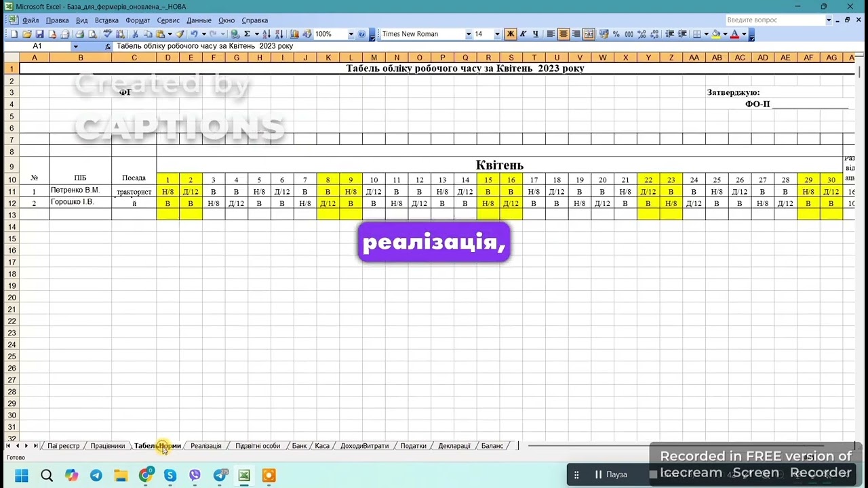Expand the Times New Roman font dropdown
The image size is (868, 488).
(468, 34)
